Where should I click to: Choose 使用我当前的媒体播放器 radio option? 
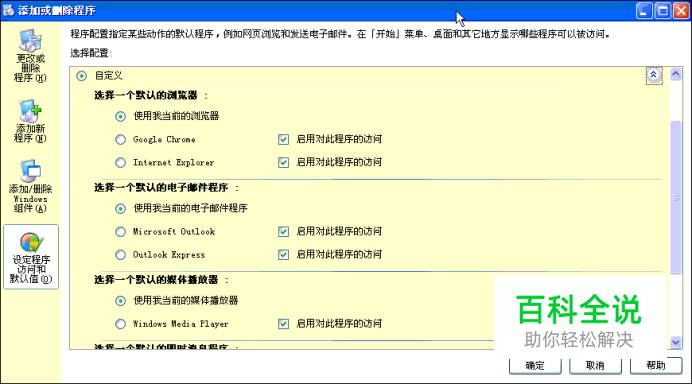click(x=120, y=301)
